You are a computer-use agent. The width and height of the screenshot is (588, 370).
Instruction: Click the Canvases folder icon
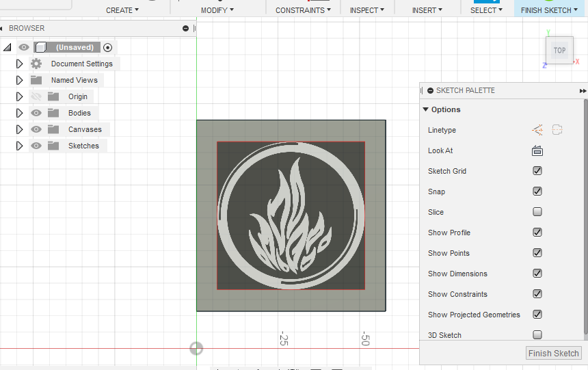pyautogui.click(x=53, y=129)
